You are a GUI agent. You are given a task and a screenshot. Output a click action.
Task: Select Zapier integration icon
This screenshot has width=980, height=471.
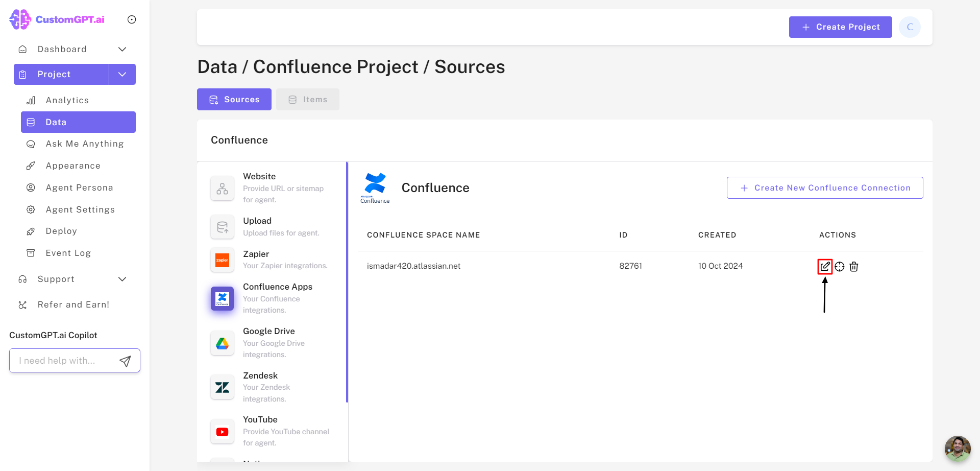point(223,260)
